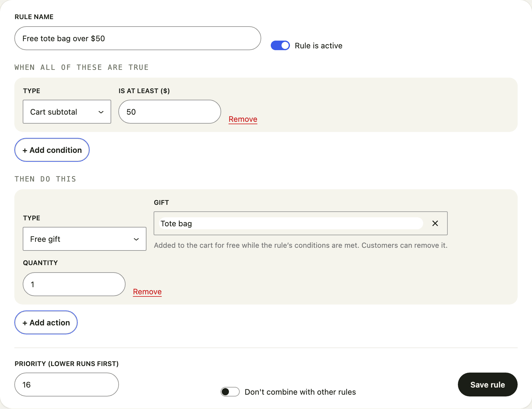This screenshot has width=532, height=409.
Task: Remove the cart subtotal condition
Action: click(x=243, y=119)
